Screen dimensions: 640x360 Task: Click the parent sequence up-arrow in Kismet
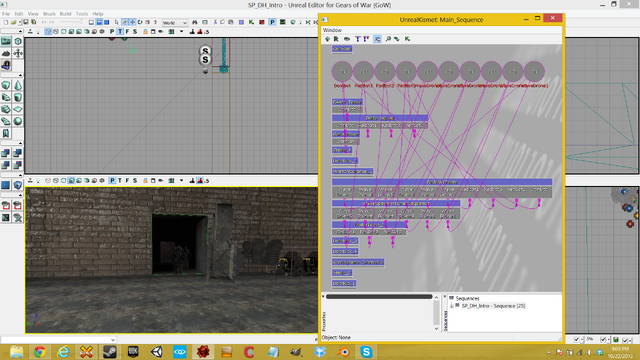(x=327, y=39)
